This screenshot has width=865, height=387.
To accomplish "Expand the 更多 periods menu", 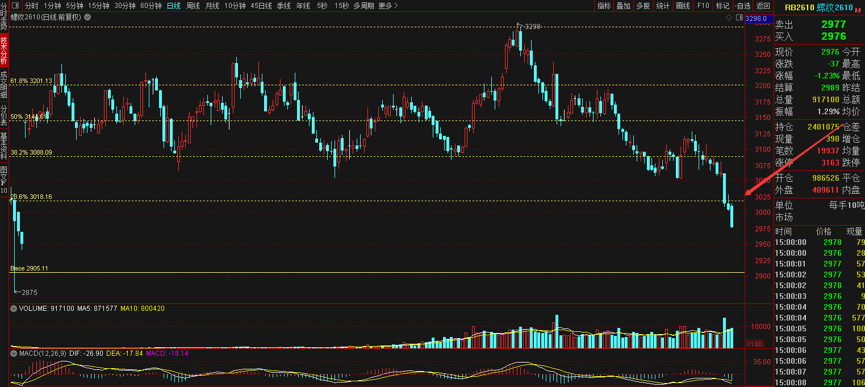I will pos(388,6).
